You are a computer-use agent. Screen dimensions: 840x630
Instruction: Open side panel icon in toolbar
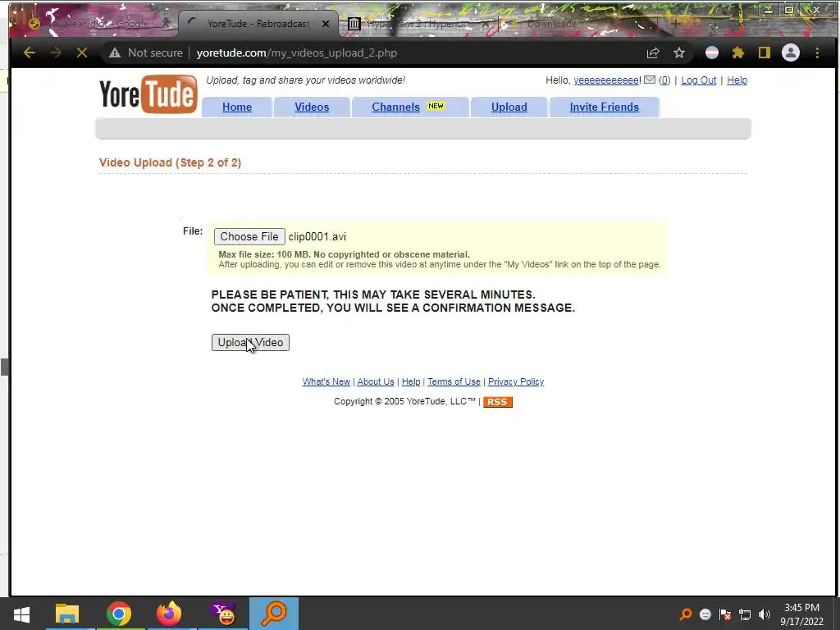pyautogui.click(x=765, y=52)
